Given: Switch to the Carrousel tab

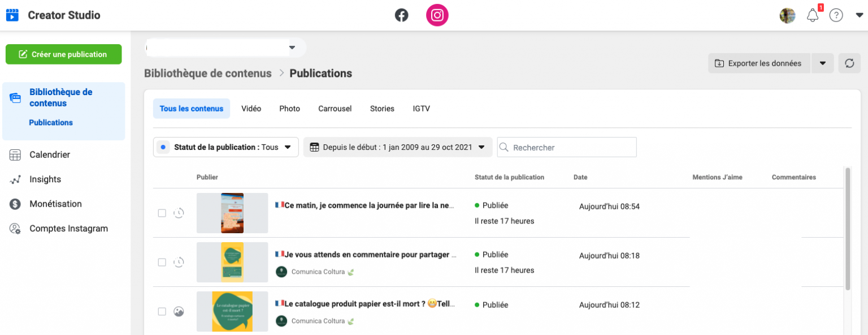Looking at the screenshot, I should (x=335, y=109).
